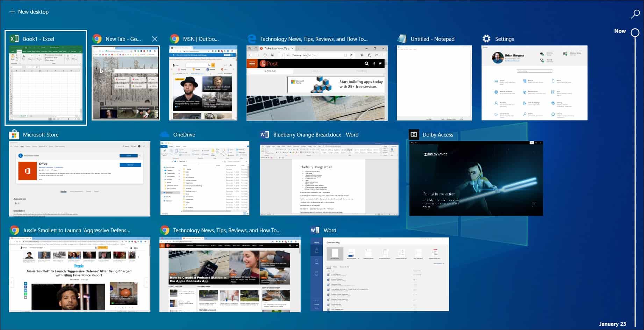
Task: Click the Microsoft Store bag icon
Action: click(14, 134)
